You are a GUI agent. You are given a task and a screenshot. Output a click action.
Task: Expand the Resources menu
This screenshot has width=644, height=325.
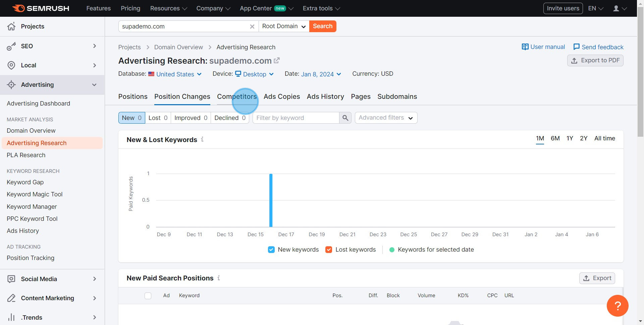[x=168, y=8]
